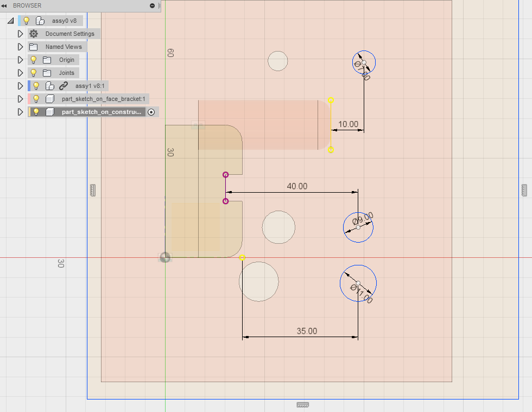Expand the assy1 v8:1 component node

[20, 85]
